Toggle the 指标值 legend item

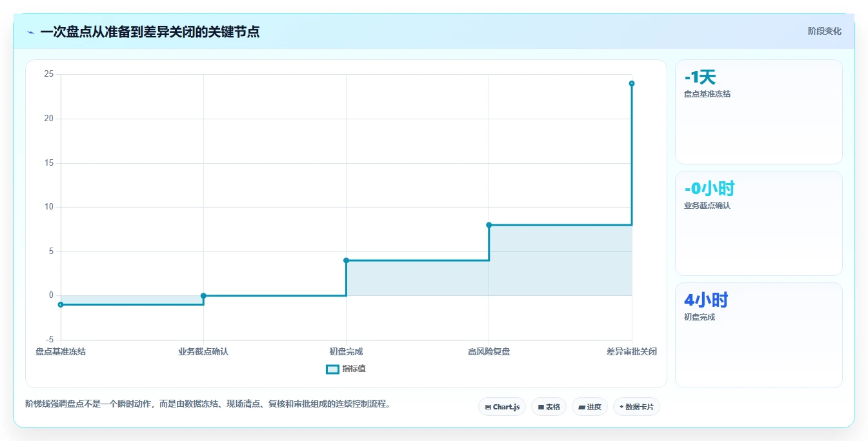(346, 369)
